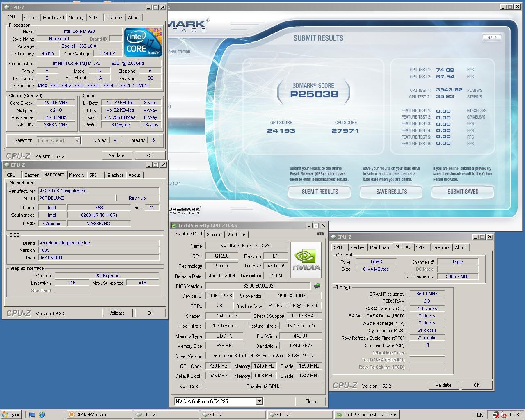Viewport: 525px width, 420px height.
Task: Click the EN language indicator in taskbar
Action: click(480, 415)
